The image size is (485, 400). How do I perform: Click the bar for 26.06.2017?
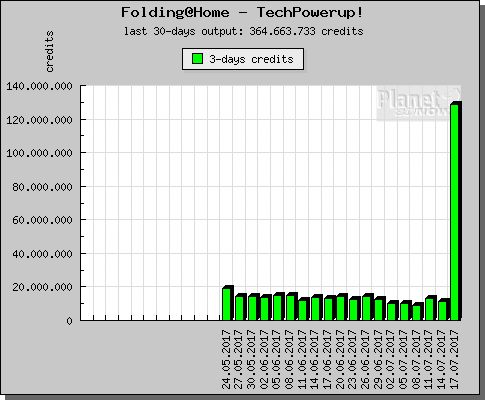(x=367, y=307)
